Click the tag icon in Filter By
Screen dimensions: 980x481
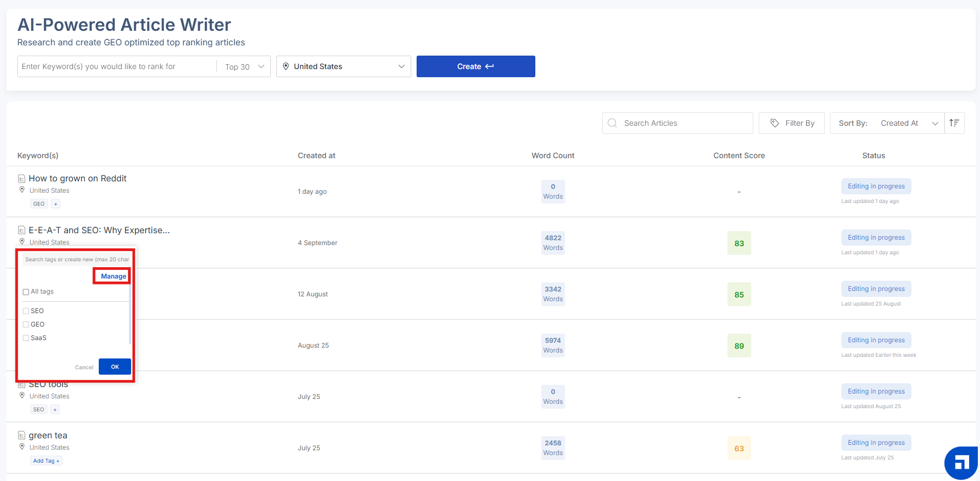point(774,123)
